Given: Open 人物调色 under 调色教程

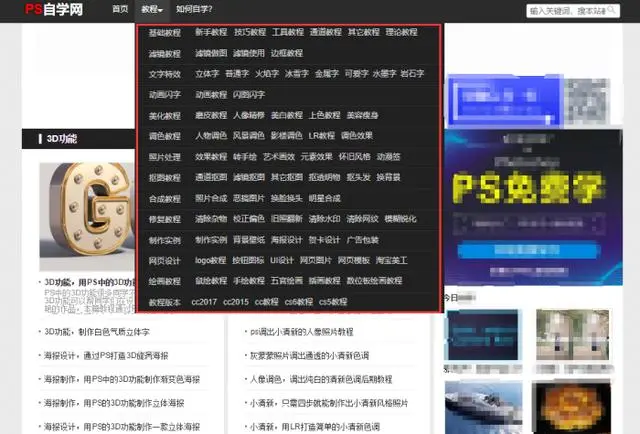Looking at the screenshot, I should tap(211, 136).
